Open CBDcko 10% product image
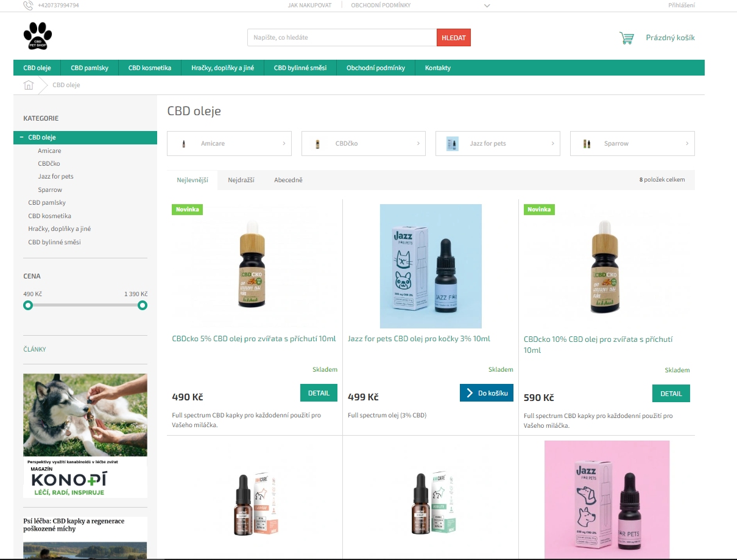The image size is (737, 560). tap(606, 266)
